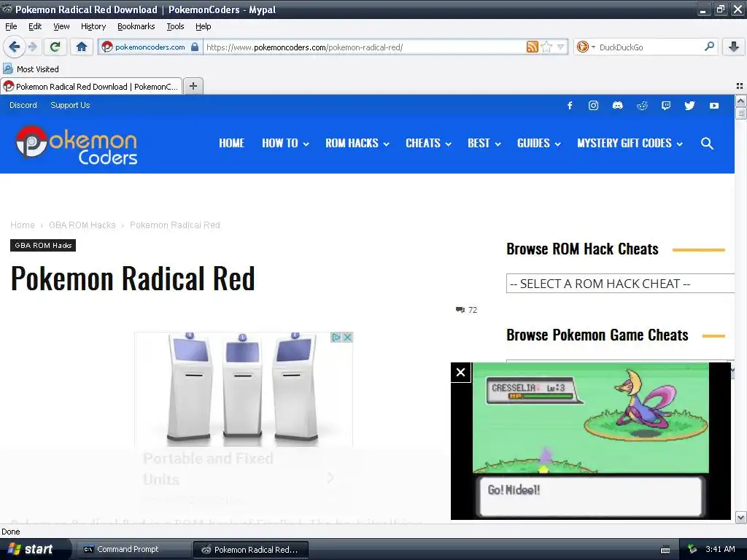Expand the MYSTERY GIFT CODES dropdown
The width and height of the screenshot is (747, 560).
(x=630, y=144)
